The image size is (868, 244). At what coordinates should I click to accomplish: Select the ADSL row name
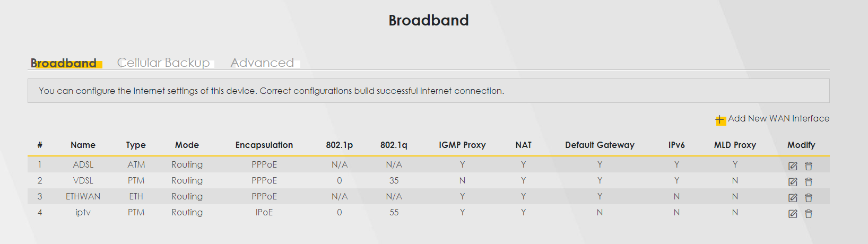tap(83, 164)
